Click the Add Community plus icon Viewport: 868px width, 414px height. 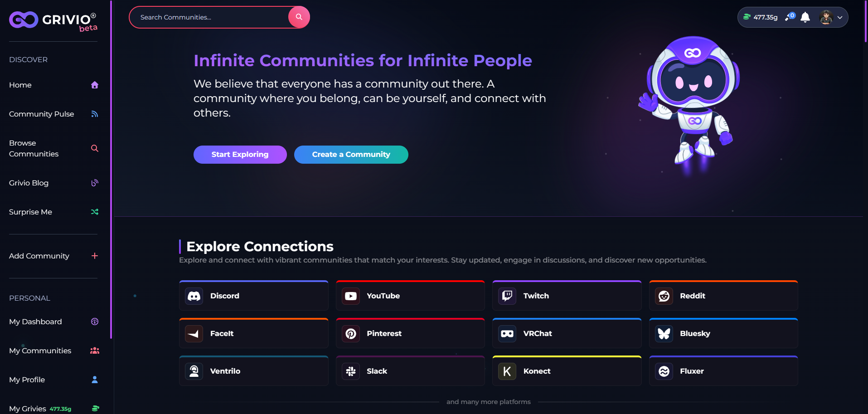[x=95, y=256]
